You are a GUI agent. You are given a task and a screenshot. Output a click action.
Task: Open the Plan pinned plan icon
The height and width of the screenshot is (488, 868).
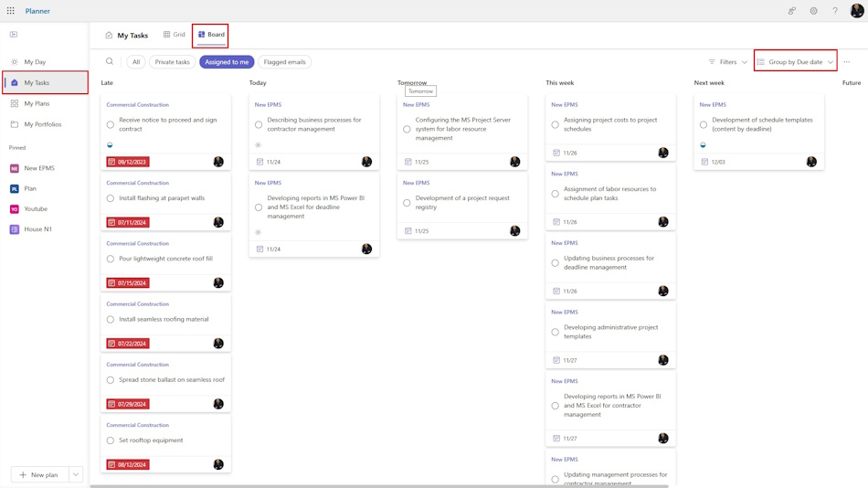pyautogui.click(x=15, y=189)
